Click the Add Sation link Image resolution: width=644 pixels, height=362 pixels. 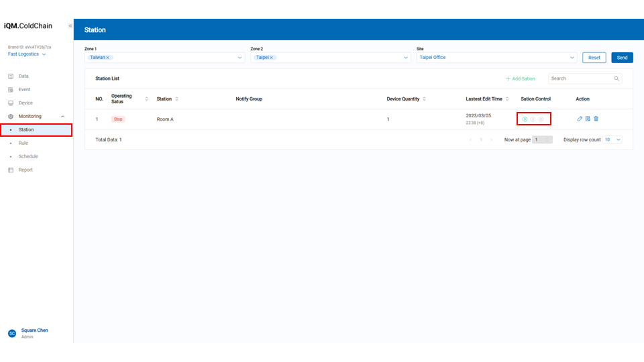pos(521,78)
